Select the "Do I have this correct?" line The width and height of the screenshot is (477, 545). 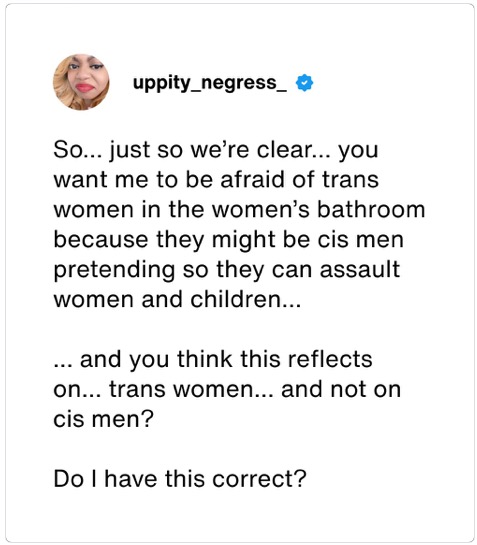(x=180, y=479)
